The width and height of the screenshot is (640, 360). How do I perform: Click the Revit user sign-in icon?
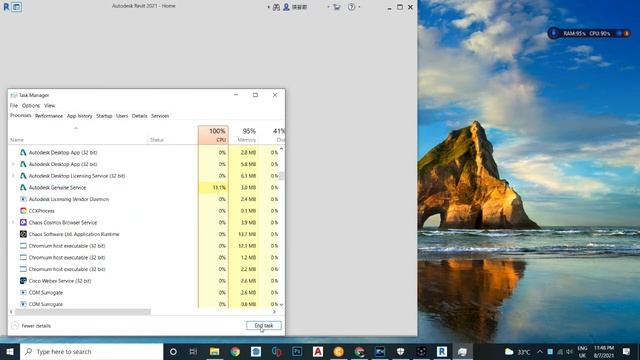pos(287,7)
